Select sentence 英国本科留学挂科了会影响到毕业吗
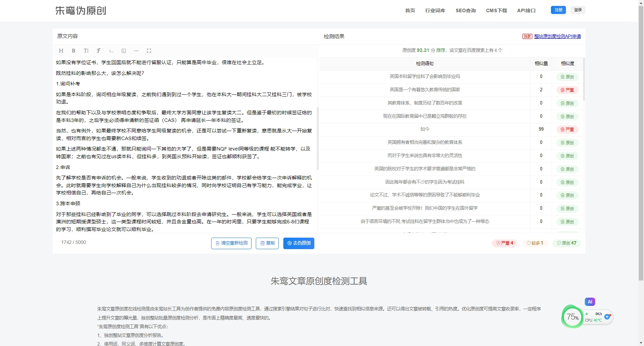Screen dimensions: 644x346 424,76
